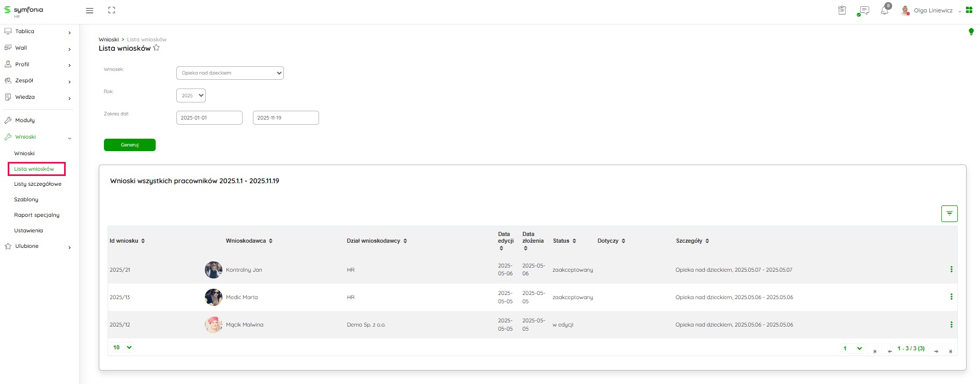Open the table filter icon button
This screenshot has width=980, height=384.
949,214
